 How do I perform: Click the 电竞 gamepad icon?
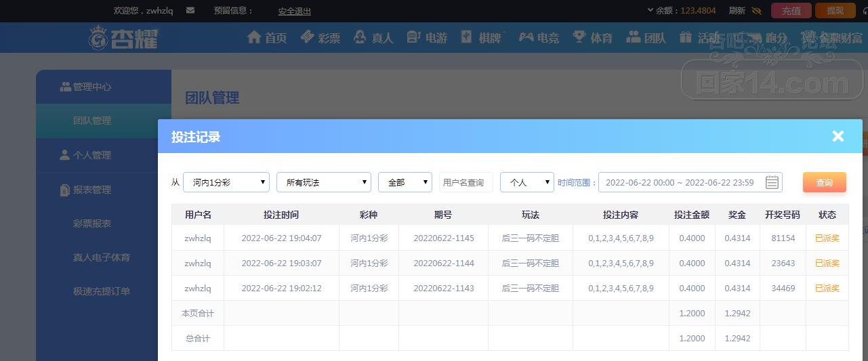pyautogui.click(x=526, y=37)
